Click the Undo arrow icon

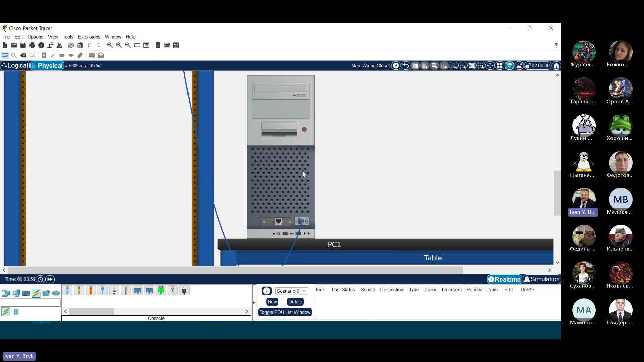[x=89, y=45]
